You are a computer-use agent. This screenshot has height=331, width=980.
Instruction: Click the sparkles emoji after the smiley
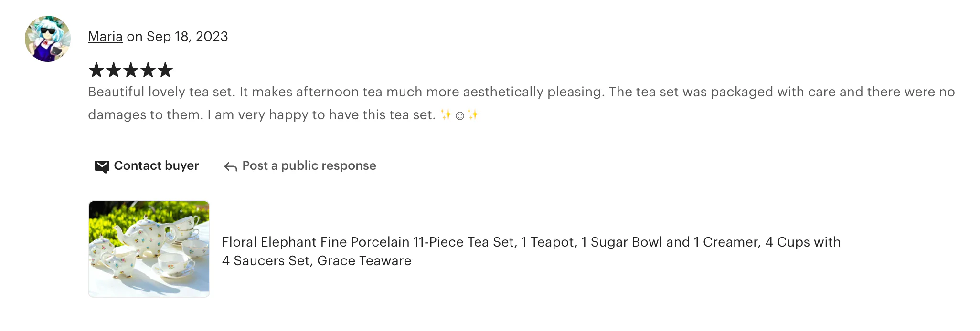point(473,115)
